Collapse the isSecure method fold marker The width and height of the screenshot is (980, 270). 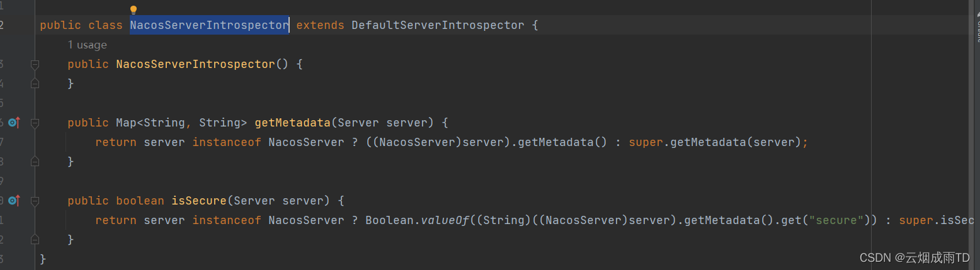35,201
